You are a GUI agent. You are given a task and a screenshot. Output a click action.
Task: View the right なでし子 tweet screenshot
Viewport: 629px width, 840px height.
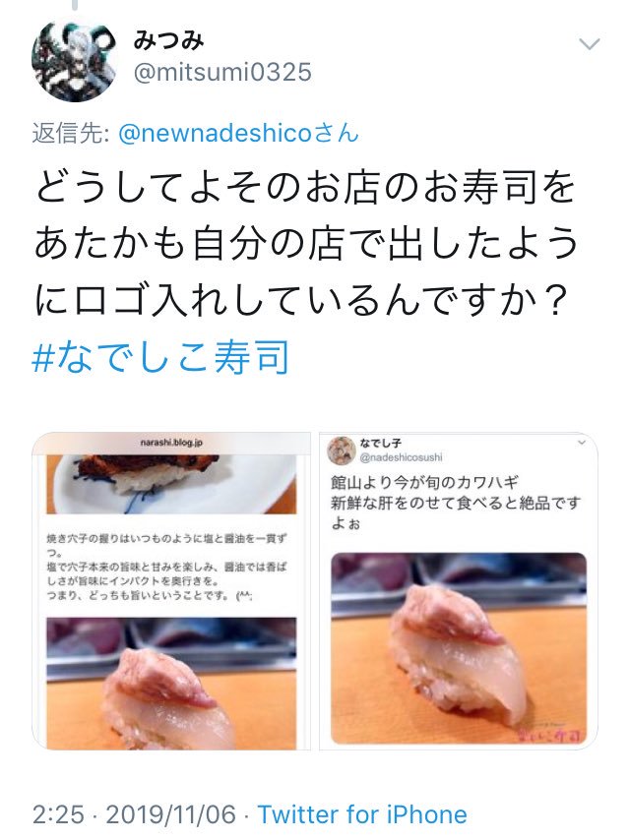coord(459,591)
